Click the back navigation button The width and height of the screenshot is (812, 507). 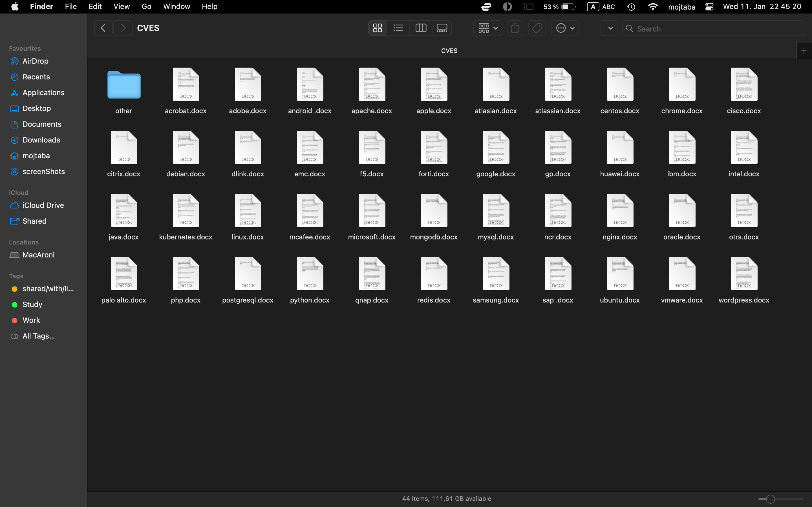[103, 28]
